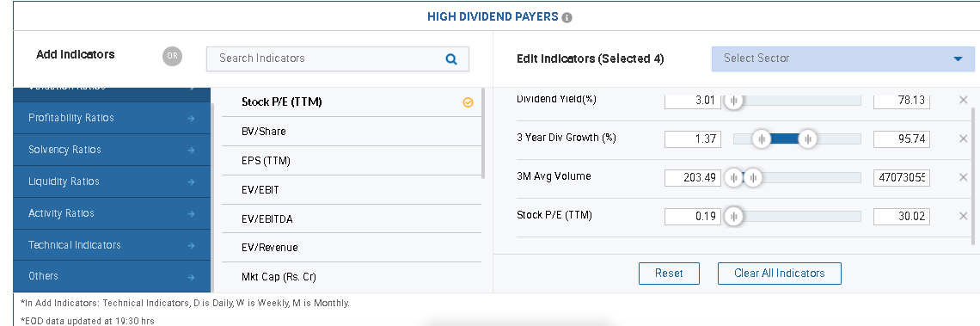Click the Edit Indicators panel scrollbar
Screen dimensions: 980x326
coord(972,175)
